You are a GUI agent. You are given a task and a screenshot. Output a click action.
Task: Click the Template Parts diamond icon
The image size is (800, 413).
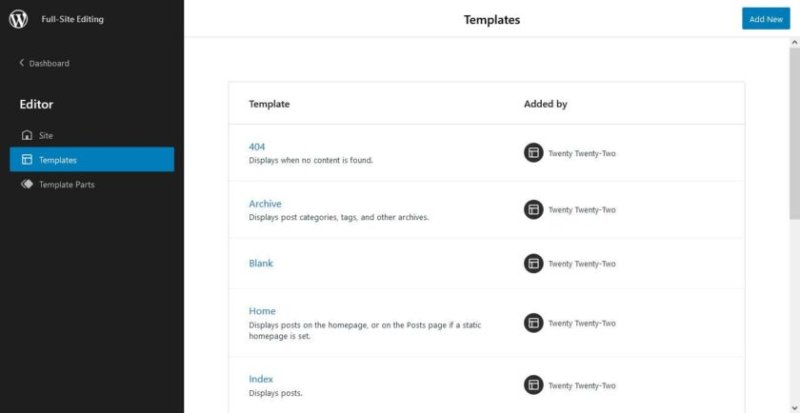coord(27,184)
